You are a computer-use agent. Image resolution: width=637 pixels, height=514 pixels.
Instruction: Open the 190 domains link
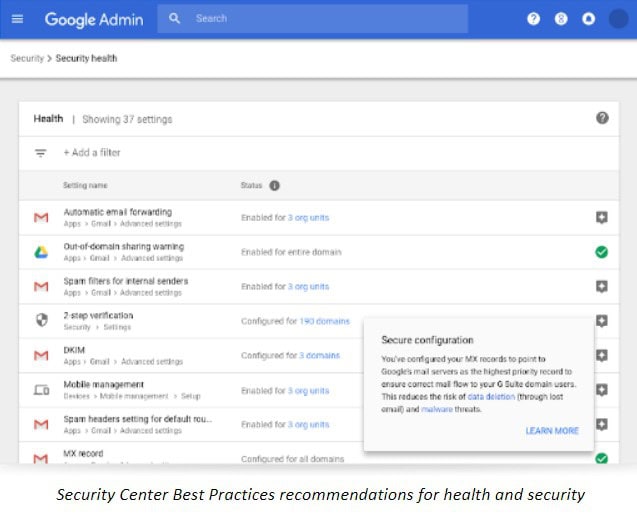[x=324, y=321]
